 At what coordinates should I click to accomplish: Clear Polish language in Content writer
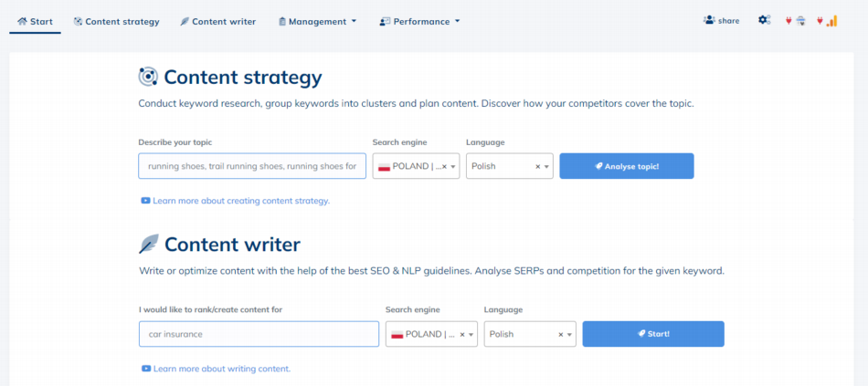coord(560,335)
